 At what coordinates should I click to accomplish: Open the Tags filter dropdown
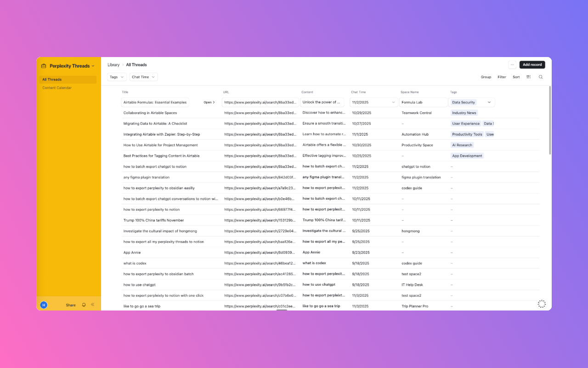[x=116, y=77]
